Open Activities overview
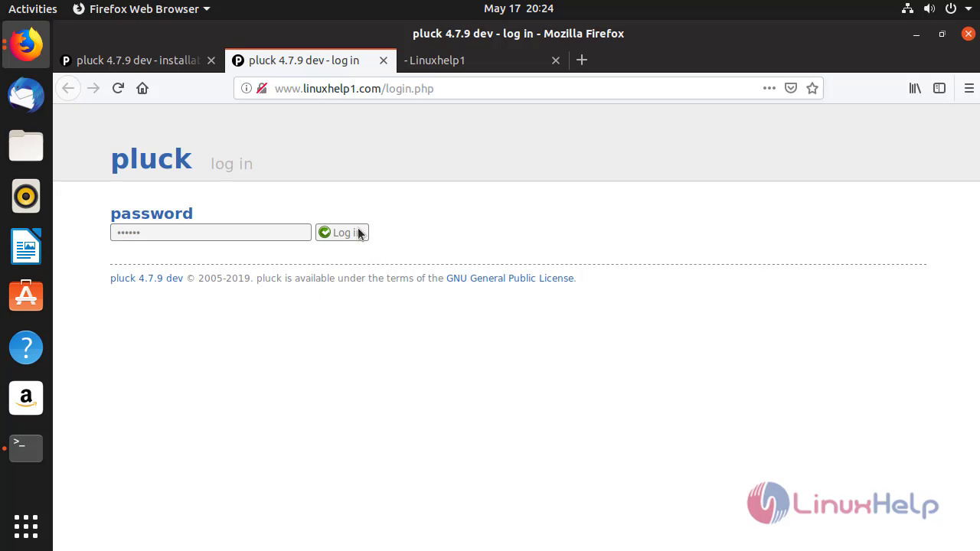The image size is (980, 551). [32, 8]
